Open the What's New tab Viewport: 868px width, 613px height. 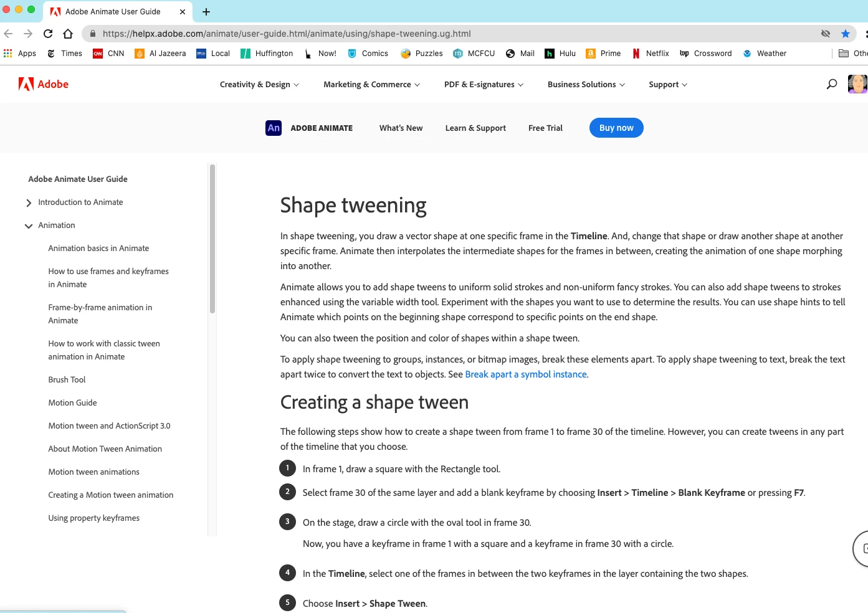[401, 128]
